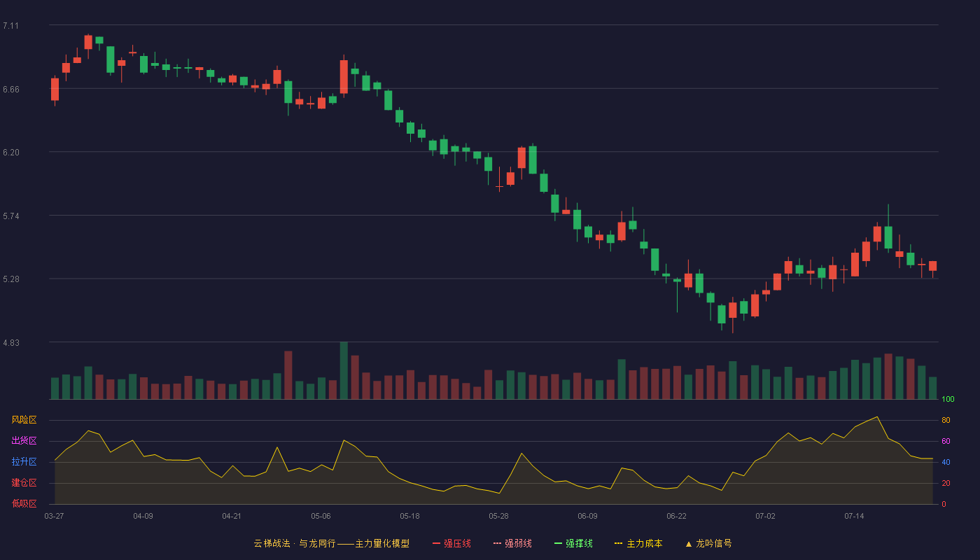Click the 主力成本 yellow dashed icon
This screenshot has width=980, height=560.
coord(619,543)
